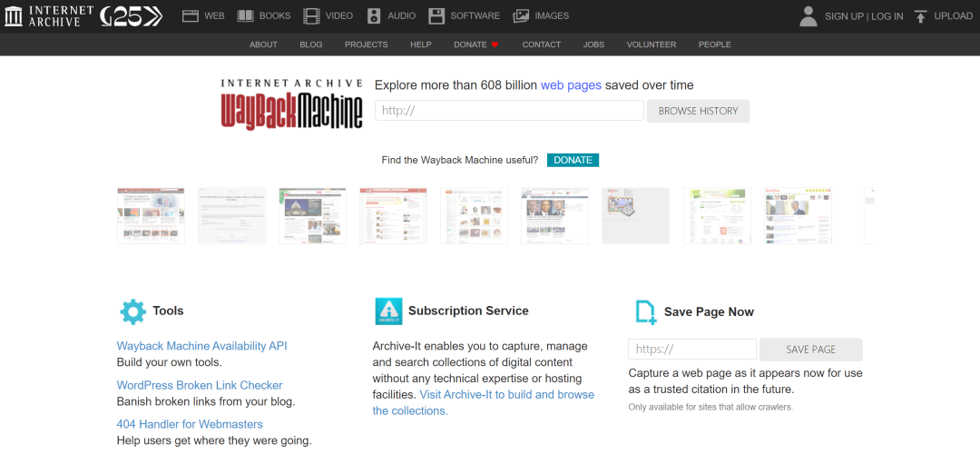
Task: Go to the ABOUT page
Action: [263, 44]
